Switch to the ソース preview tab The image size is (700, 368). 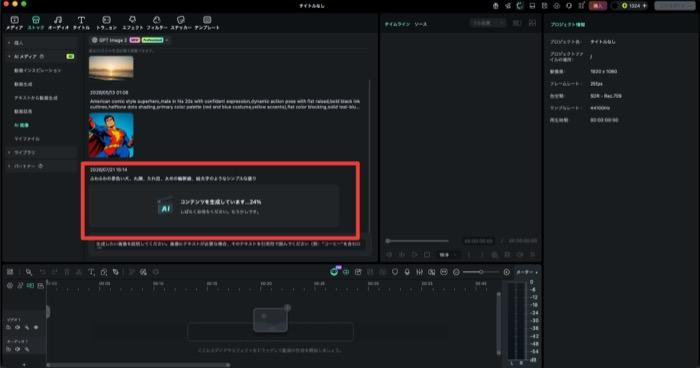pos(421,24)
